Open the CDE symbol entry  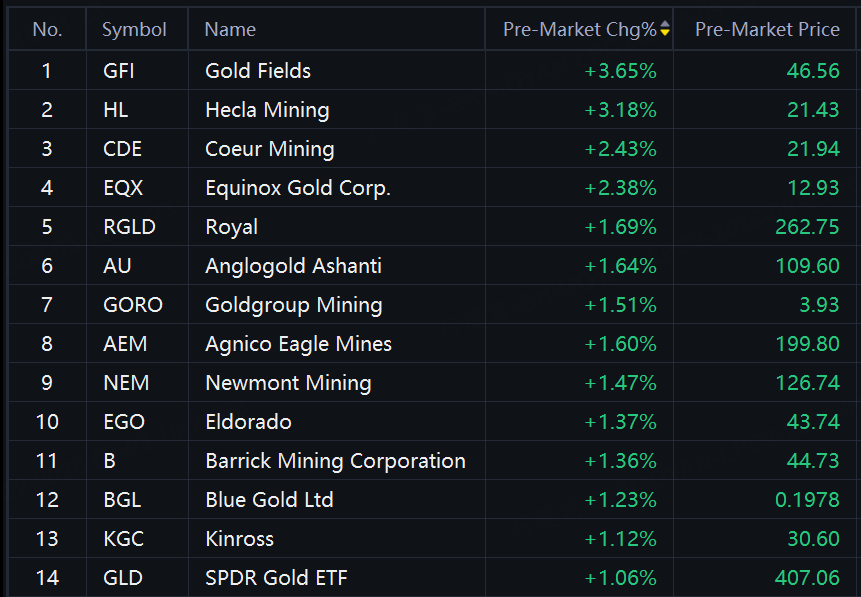[x=122, y=149]
